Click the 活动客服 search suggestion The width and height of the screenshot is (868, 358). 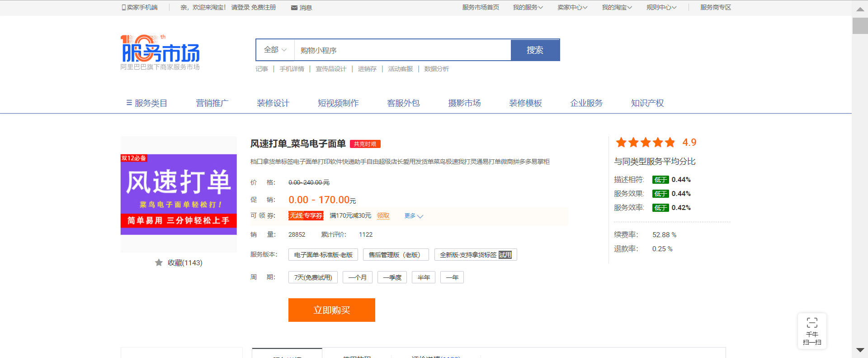[x=401, y=69]
